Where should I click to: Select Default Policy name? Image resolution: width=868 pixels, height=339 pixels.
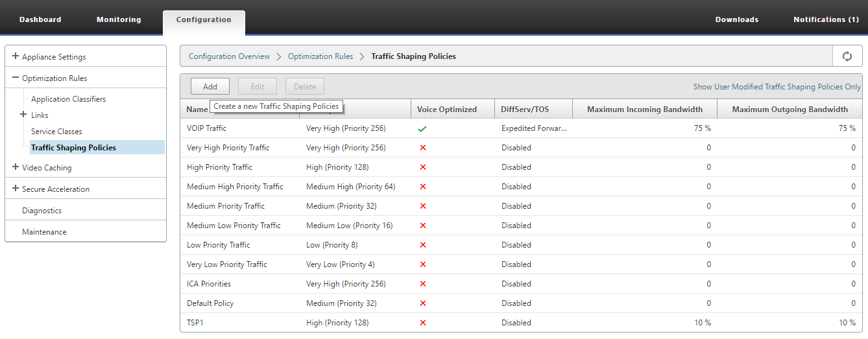[210, 303]
